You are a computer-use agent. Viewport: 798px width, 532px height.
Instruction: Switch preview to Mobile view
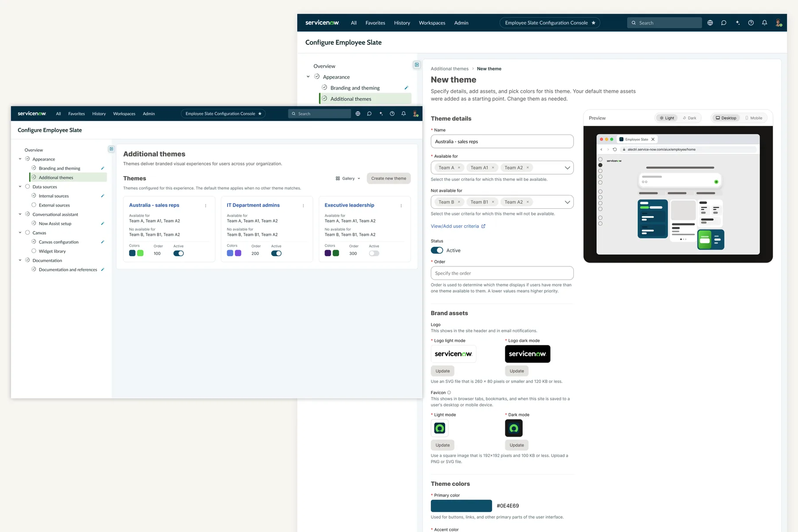pos(754,118)
